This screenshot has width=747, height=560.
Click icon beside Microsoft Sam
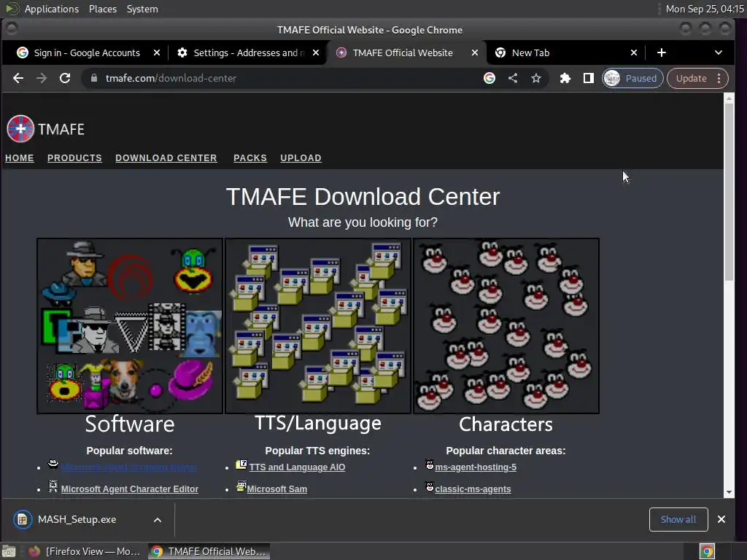tap(241, 486)
